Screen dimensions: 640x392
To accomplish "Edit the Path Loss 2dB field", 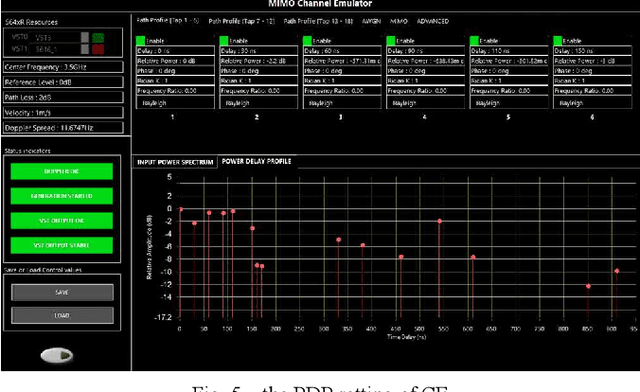I will point(63,97).
